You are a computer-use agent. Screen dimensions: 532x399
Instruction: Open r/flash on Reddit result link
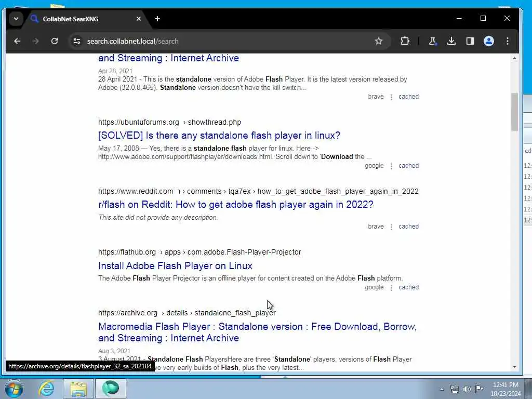(236, 205)
